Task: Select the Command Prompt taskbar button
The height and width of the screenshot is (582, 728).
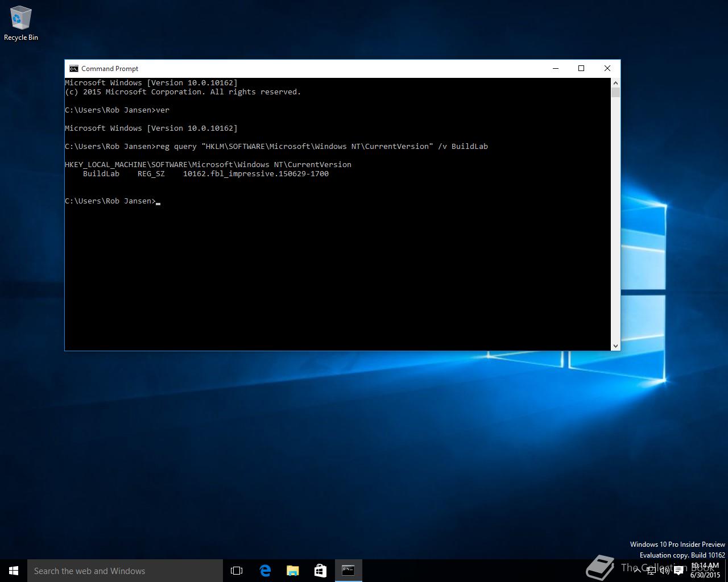Action: tap(348, 571)
